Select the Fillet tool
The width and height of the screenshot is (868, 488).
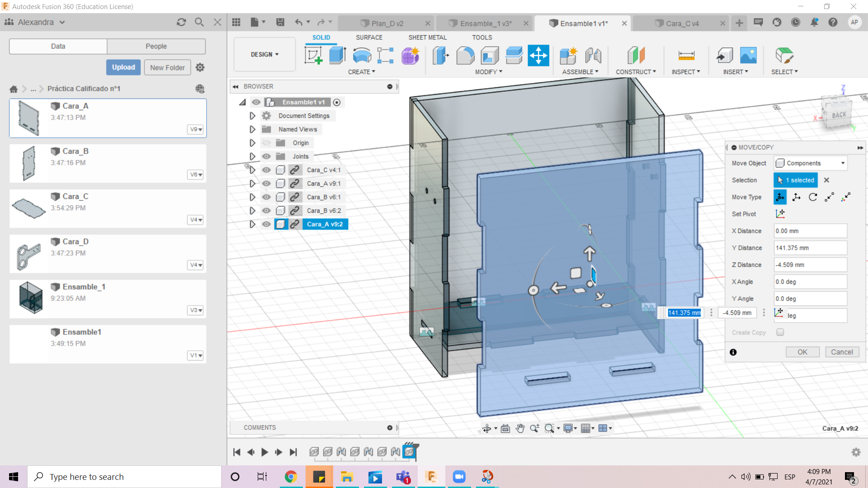pos(465,56)
